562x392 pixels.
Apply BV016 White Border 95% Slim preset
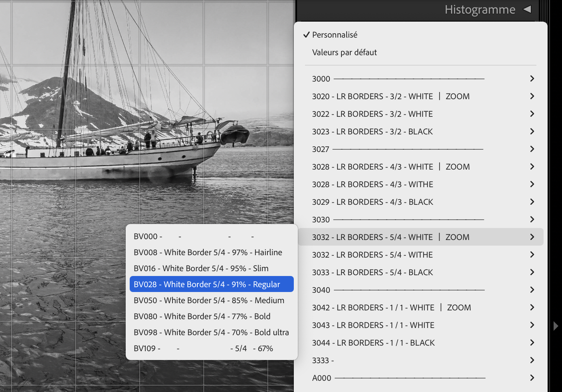tap(201, 268)
